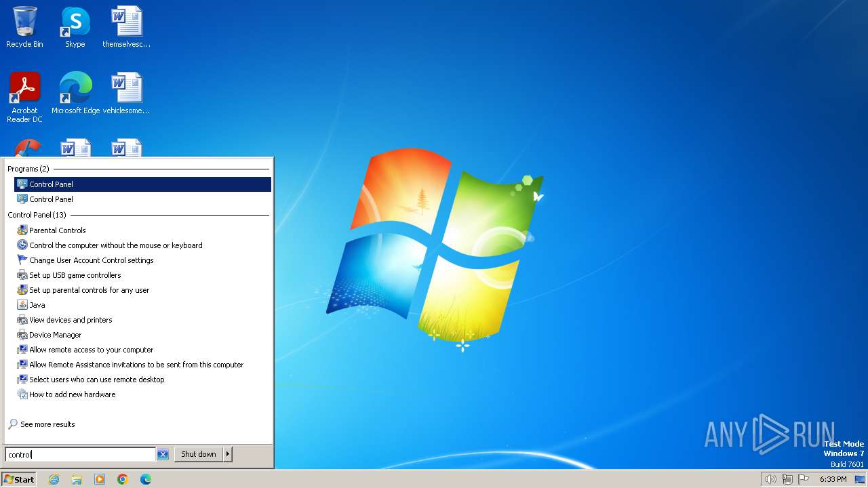Select the themselvesc... Word document icon
This screenshot has width=868, height=488.
click(x=127, y=27)
